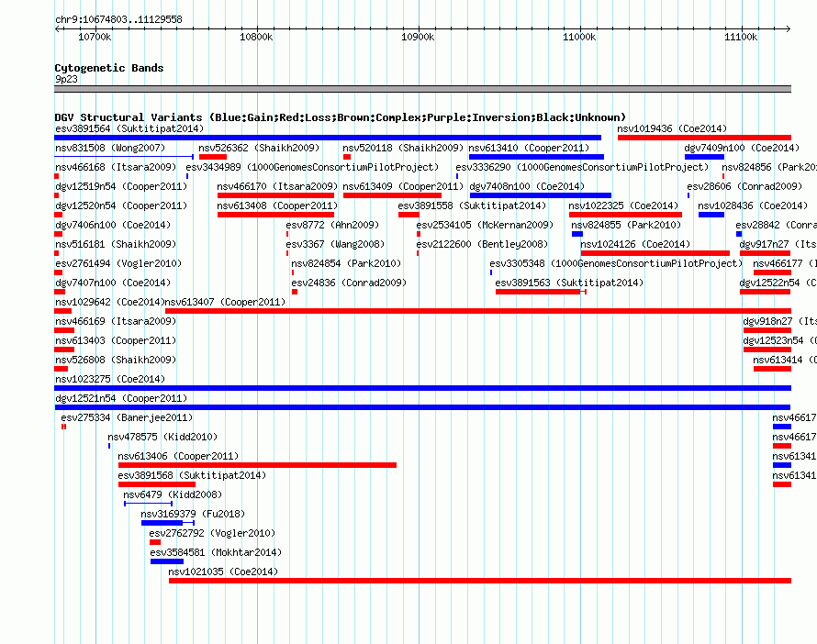Click the dgv12520n54 (Cooper2011) label
This screenshot has width=817, height=644.
(x=121, y=205)
